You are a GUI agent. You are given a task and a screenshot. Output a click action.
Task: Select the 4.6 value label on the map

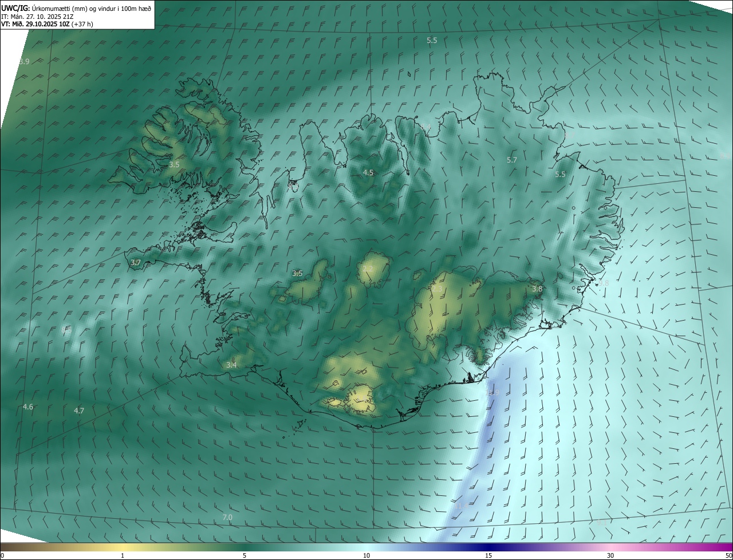click(x=28, y=407)
